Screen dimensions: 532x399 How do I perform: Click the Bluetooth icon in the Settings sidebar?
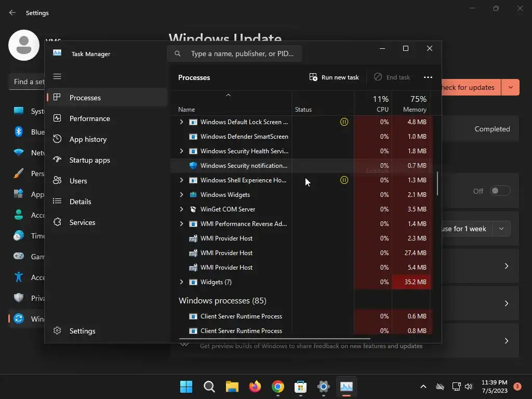[19, 131]
